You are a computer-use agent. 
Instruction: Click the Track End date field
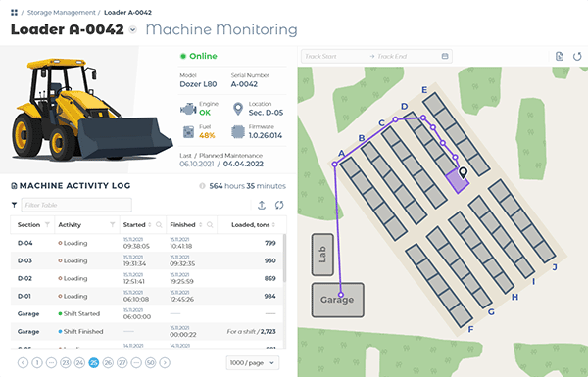407,56
